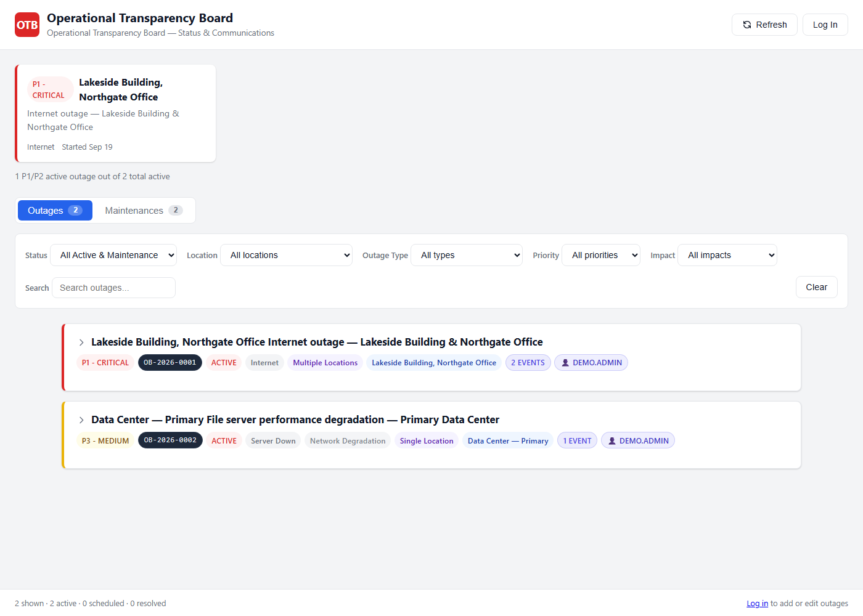Click ACTIVE status badge on Lakeside outage
This screenshot has width=863, height=616.
[224, 363]
